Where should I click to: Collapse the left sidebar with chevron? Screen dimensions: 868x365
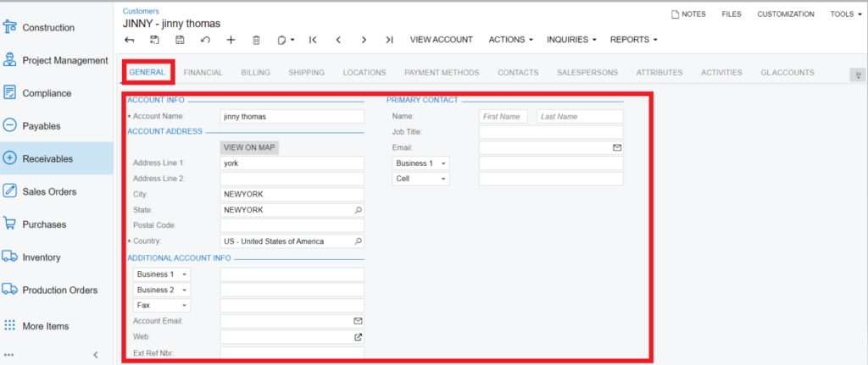click(96, 354)
